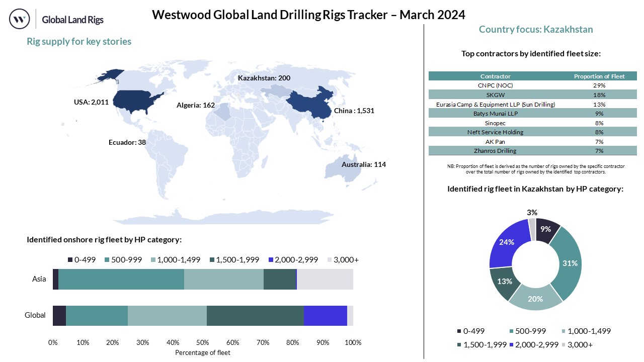
Task: Click the Asia bar's 500-999 teal segment
Action: [x=121, y=279]
